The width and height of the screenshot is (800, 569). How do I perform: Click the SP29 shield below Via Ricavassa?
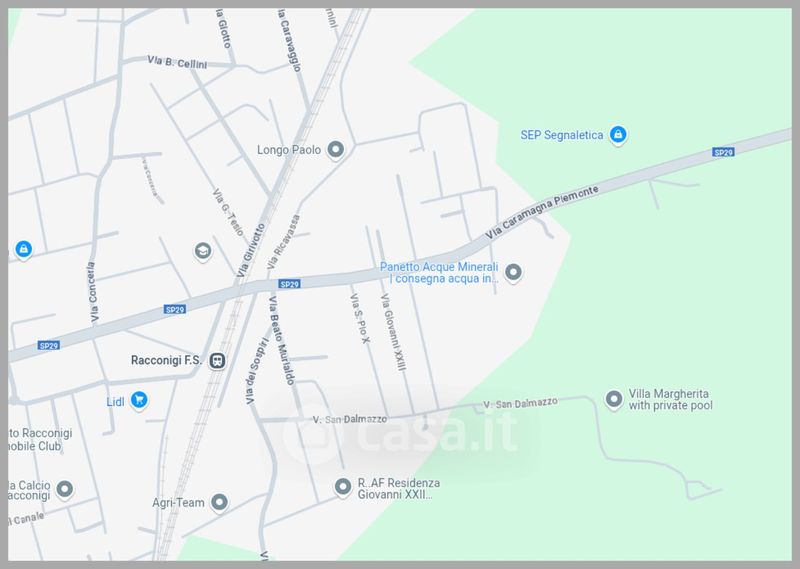[x=289, y=284]
